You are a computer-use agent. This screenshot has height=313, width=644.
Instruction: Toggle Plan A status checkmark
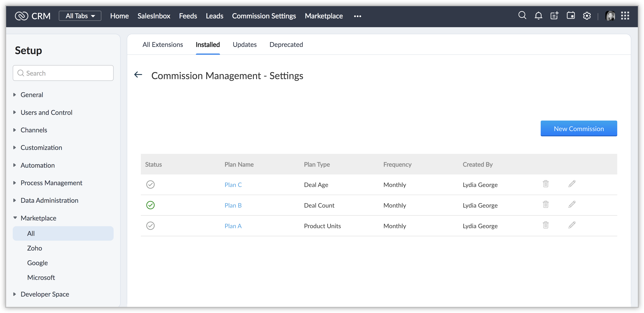(150, 226)
